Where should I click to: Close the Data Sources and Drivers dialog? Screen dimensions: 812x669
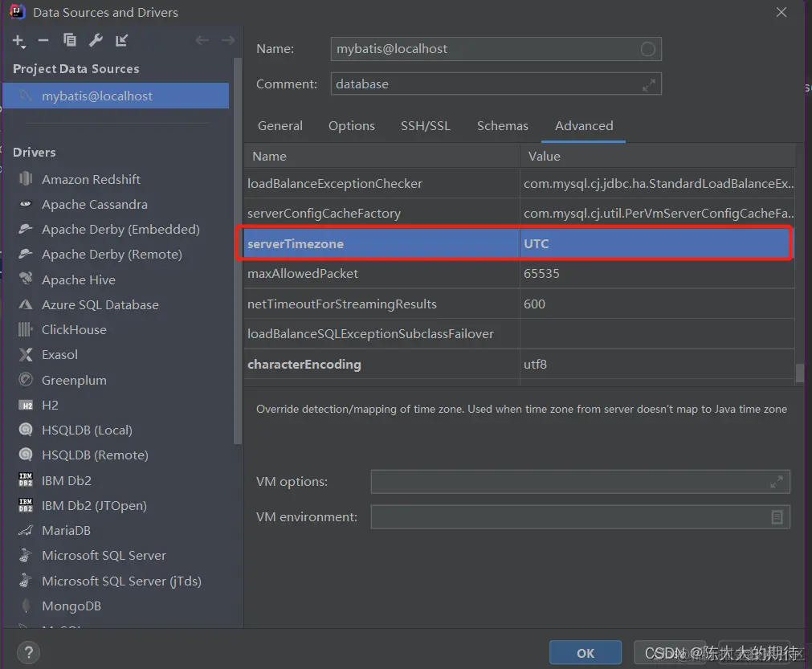(x=781, y=12)
